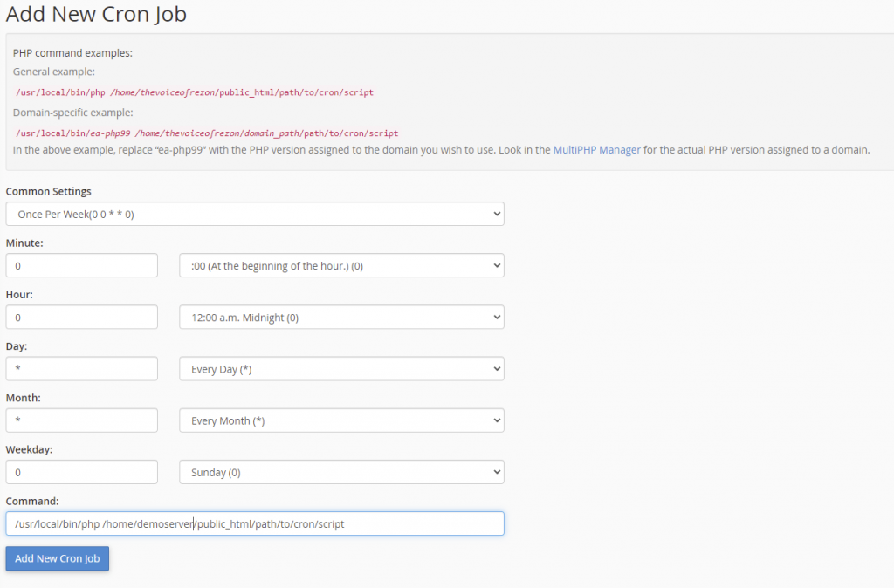
Task: Focus the Weekday input showing zero
Action: 81,471
